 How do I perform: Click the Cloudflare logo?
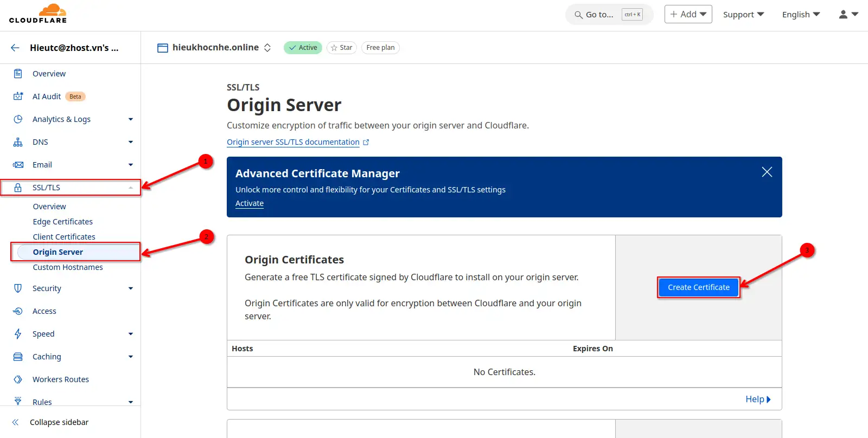[38, 14]
